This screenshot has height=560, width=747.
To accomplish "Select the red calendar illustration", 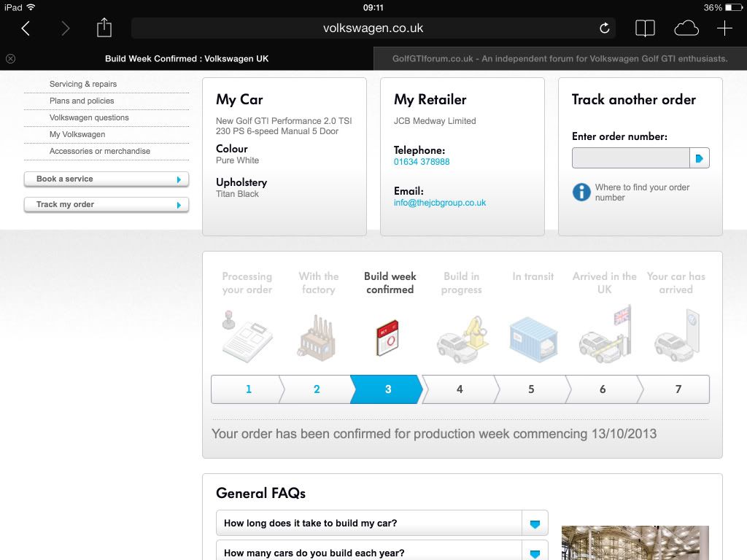I will click(388, 338).
